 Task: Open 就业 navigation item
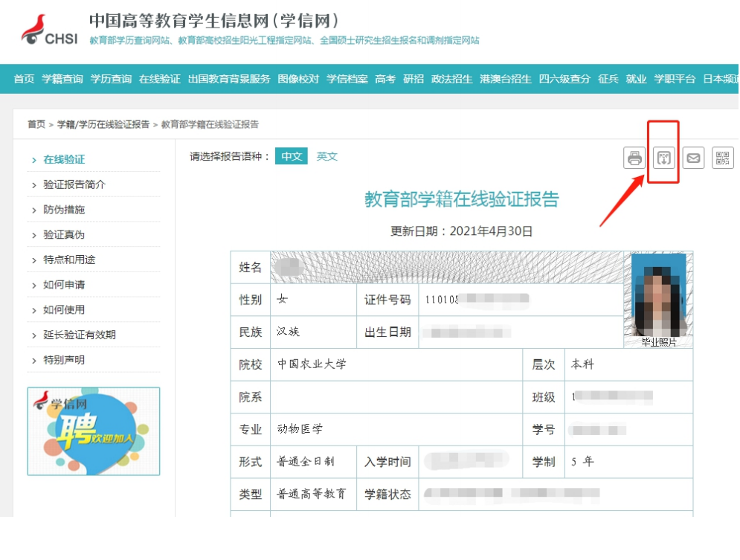(636, 79)
